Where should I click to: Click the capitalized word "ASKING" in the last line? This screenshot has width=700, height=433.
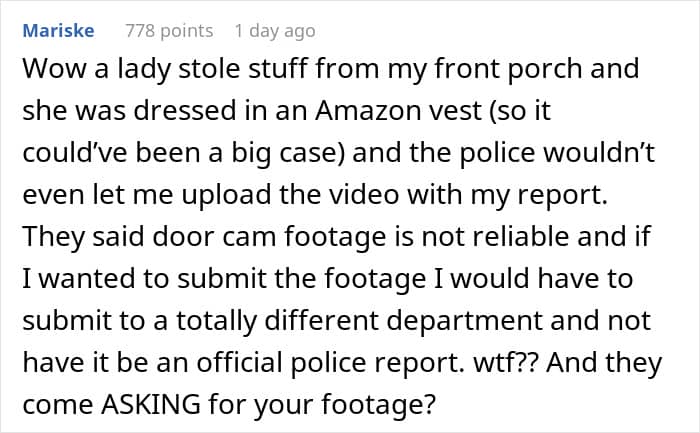click(151, 404)
